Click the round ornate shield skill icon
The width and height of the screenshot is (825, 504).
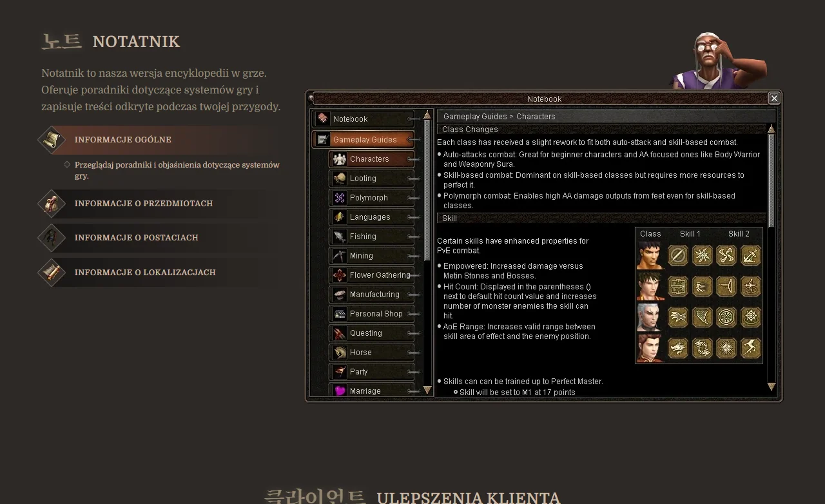tap(726, 317)
